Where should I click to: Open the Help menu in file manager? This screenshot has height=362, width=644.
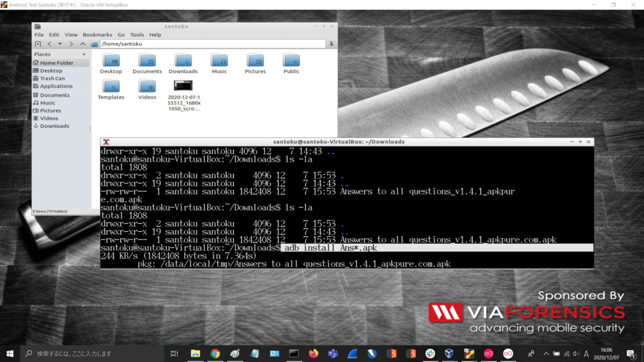155,35
